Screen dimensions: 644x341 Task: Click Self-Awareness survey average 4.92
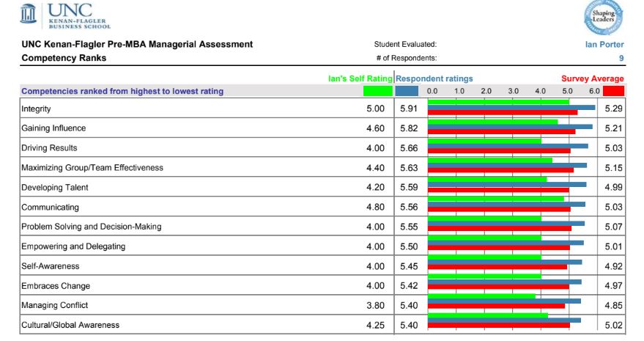[614, 266]
